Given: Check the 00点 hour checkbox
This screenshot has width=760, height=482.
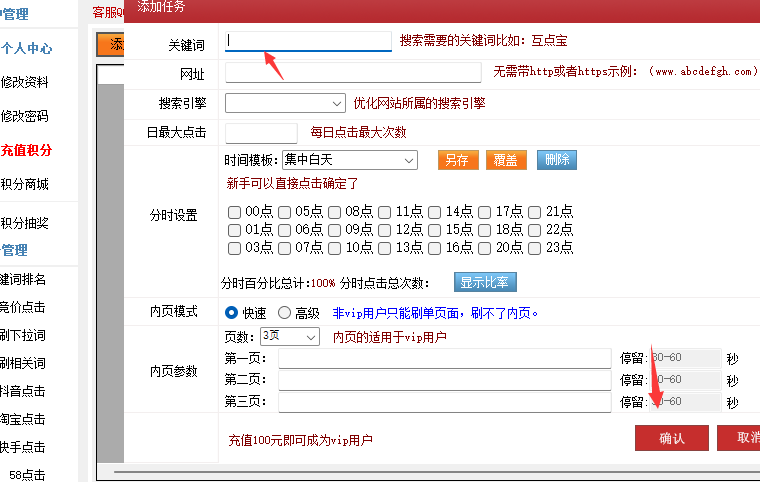Looking at the screenshot, I should [234, 212].
